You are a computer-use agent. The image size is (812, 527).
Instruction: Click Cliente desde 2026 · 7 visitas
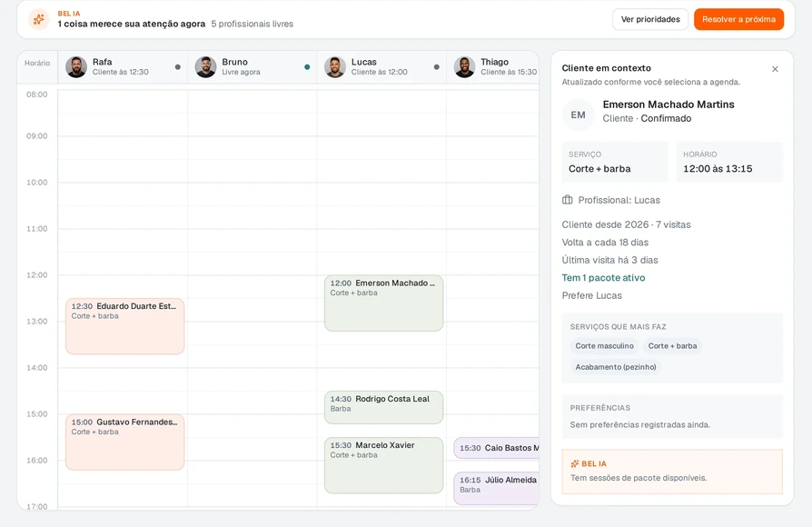point(626,224)
